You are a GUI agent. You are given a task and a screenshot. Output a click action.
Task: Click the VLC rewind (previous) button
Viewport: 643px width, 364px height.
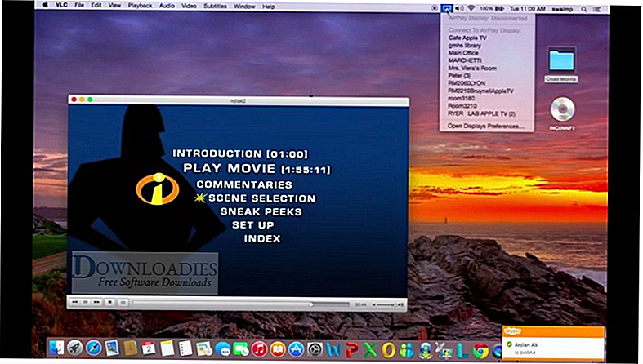[x=75, y=302]
